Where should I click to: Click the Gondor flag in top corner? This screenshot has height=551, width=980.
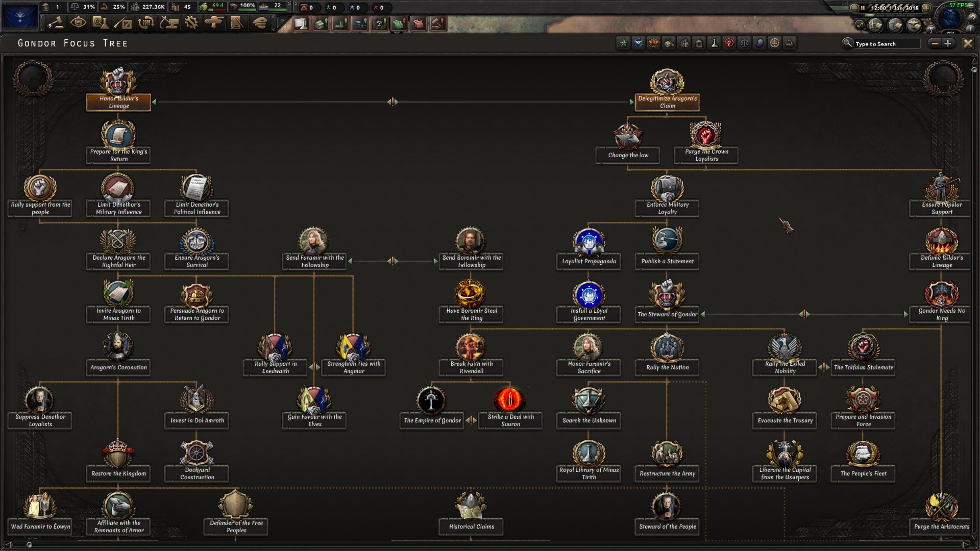[20, 16]
